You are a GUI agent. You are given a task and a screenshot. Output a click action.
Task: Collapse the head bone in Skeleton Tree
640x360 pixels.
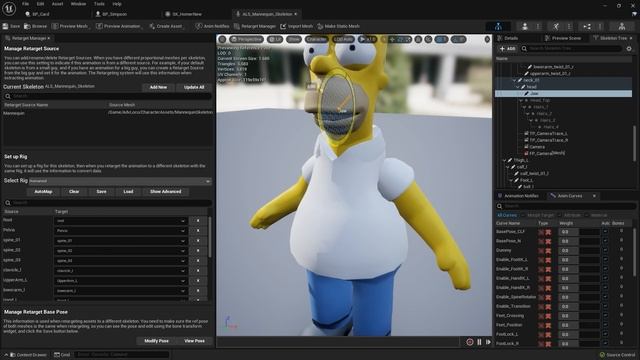pyautogui.click(x=518, y=87)
